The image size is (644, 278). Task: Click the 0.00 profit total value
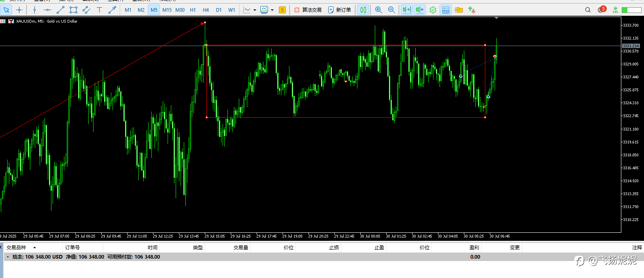[x=475, y=257]
